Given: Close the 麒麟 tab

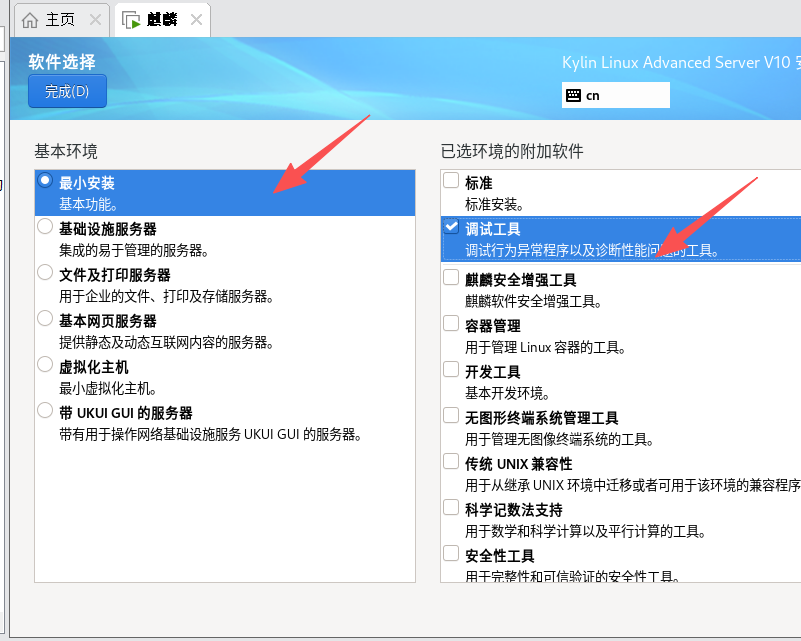Looking at the screenshot, I should pyautogui.click(x=196, y=20).
